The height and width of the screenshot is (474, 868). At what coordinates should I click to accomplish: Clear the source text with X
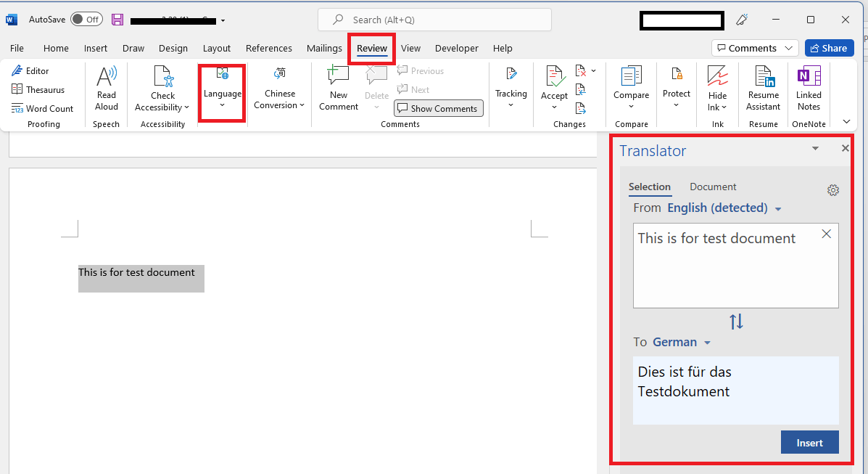(827, 234)
